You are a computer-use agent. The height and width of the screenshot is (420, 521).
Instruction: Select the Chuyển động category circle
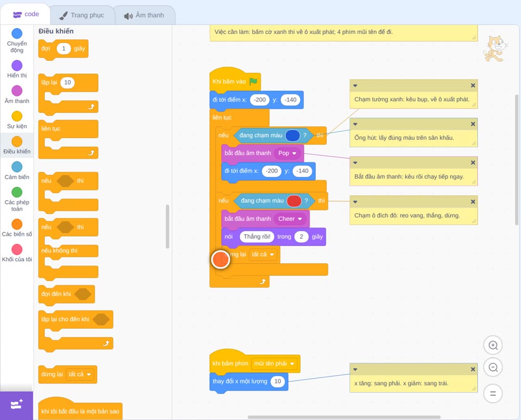click(x=17, y=33)
